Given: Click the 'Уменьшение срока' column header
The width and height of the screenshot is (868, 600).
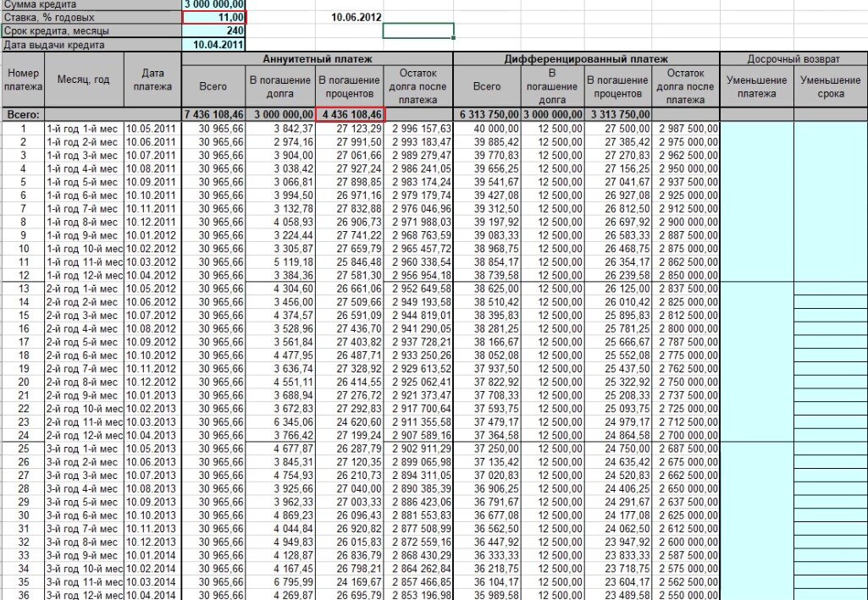Looking at the screenshot, I should (x=831, y=87).
